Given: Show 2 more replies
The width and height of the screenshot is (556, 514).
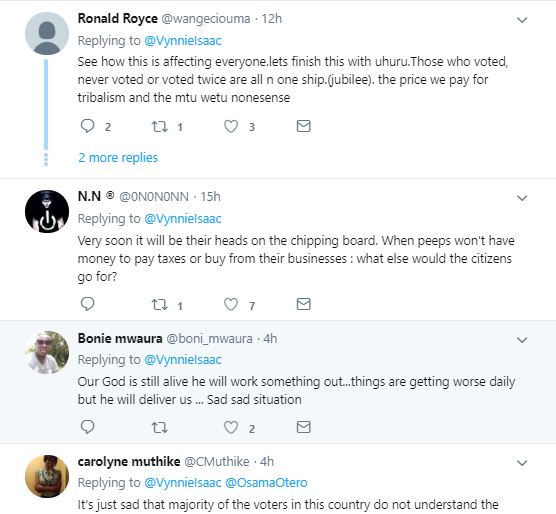Looking at the screenshot, I should [118, 158].
